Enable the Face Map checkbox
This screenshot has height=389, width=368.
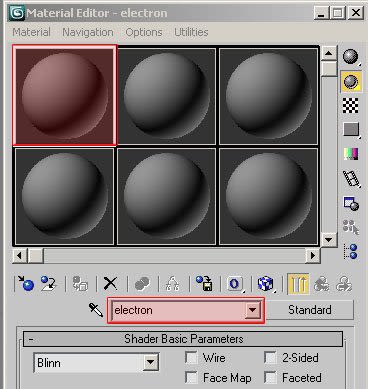point(191,378)
